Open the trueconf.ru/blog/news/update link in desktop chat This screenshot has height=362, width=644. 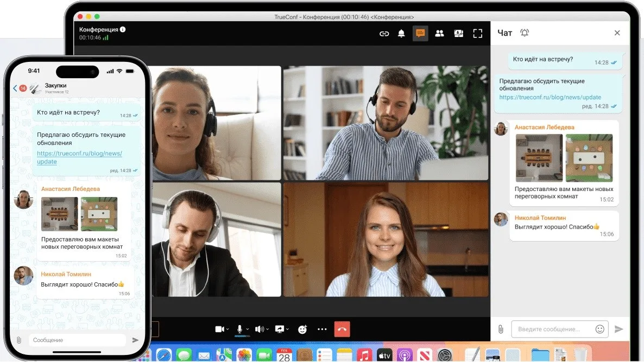pos(550,97)
